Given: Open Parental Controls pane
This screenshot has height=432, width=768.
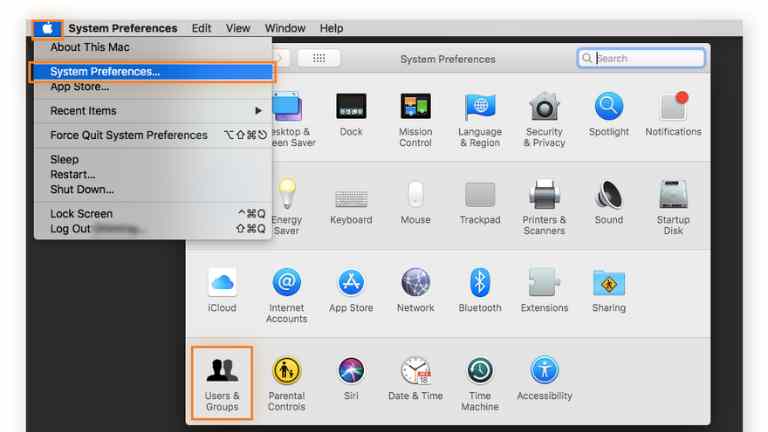Looking at the screenshot, I should [x=287, y=384].
